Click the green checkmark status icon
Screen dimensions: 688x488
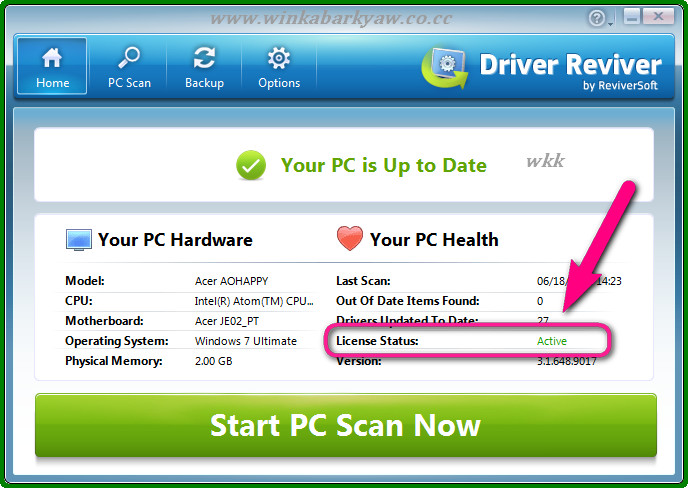pyautogui.click(x=251, y=165)
